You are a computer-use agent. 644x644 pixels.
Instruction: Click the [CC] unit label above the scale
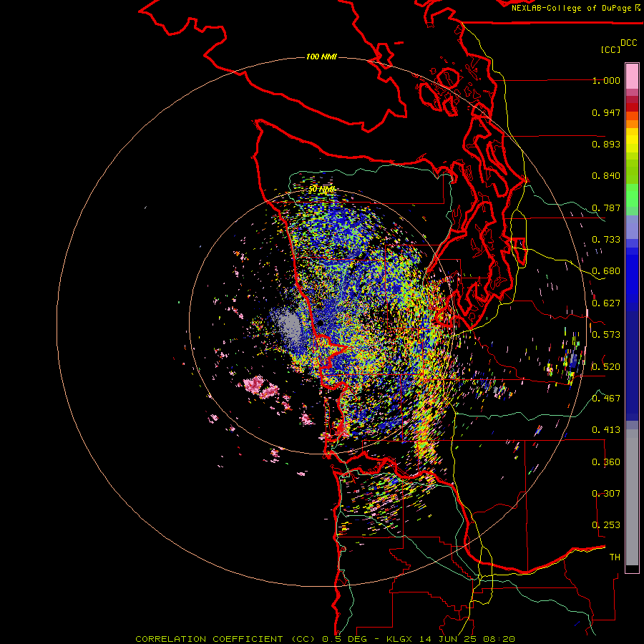[610, 49]
